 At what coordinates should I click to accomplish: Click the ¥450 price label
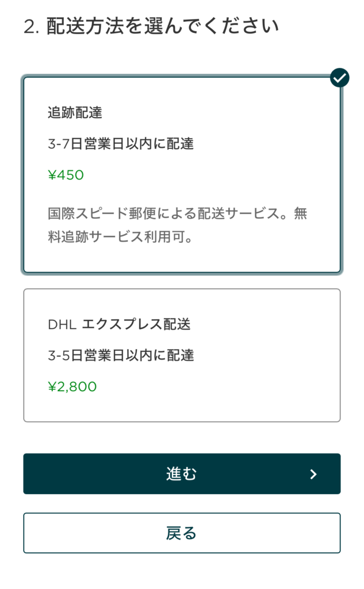66,175
